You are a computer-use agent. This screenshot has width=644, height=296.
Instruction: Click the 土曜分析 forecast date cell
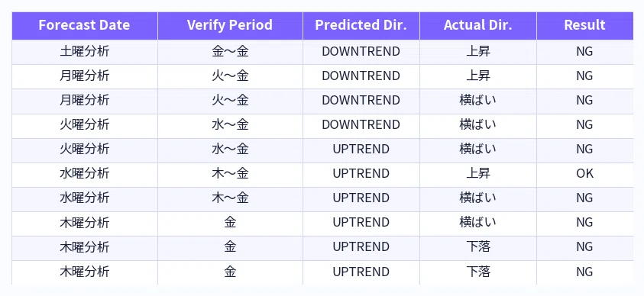pos(85,52)
